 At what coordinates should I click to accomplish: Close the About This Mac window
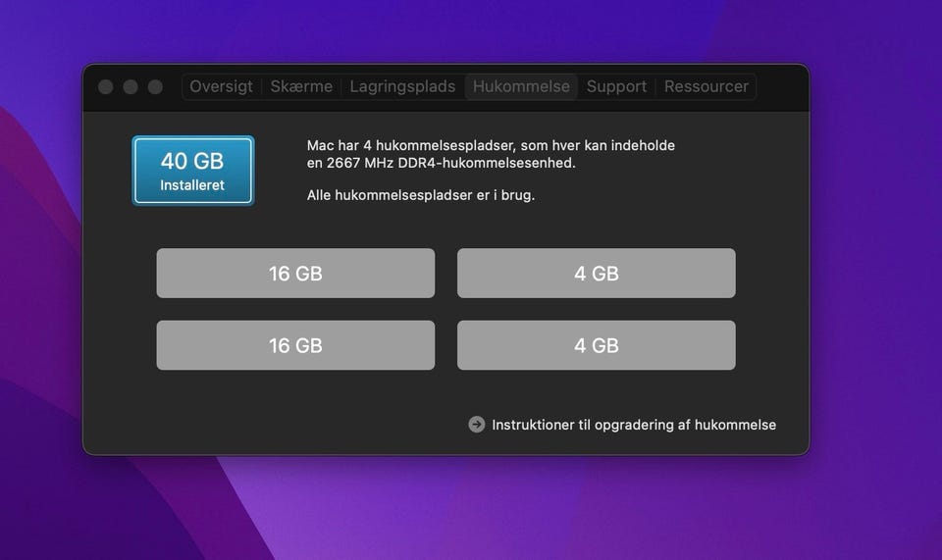click(106, 87)
